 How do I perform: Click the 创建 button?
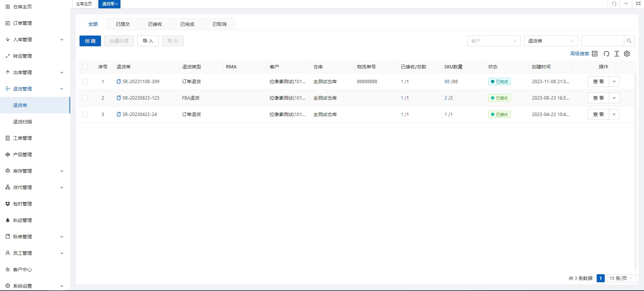click(x=90, y=41)
